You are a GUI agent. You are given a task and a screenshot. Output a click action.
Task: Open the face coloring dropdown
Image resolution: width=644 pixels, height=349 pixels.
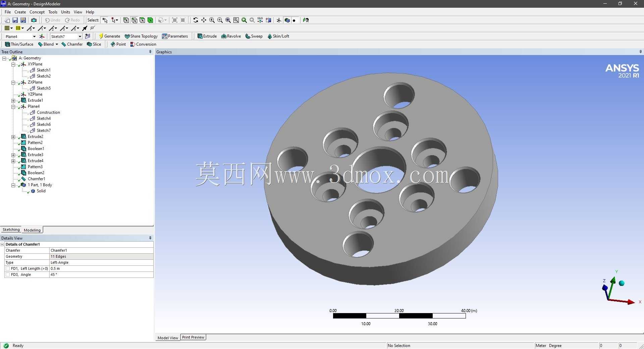click(11, 28)
